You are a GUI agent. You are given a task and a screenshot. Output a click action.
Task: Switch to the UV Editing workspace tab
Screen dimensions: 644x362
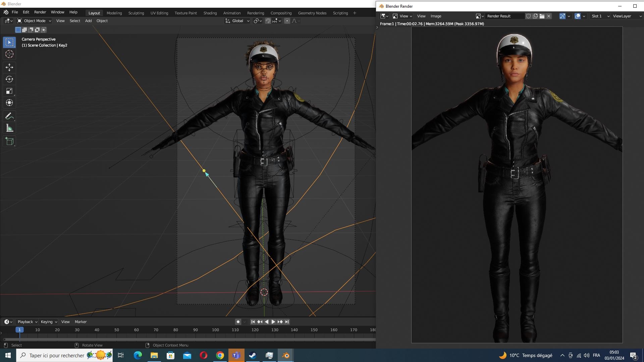159,13
